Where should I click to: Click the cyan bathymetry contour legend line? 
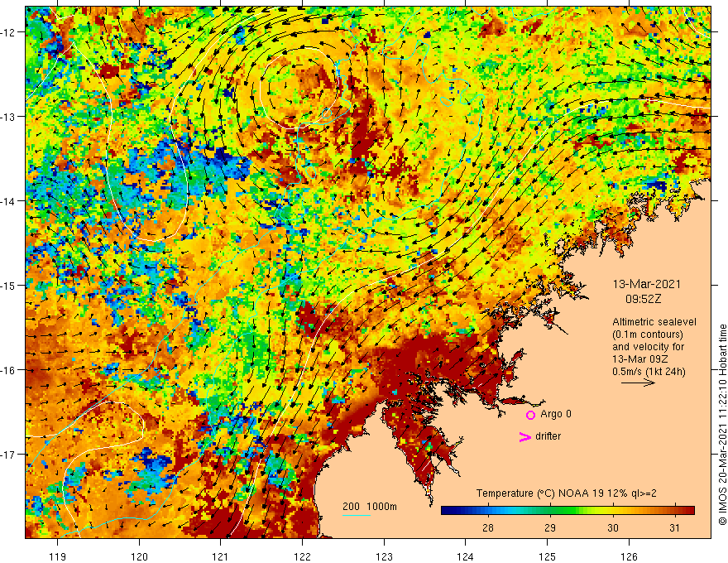[356, 515]
